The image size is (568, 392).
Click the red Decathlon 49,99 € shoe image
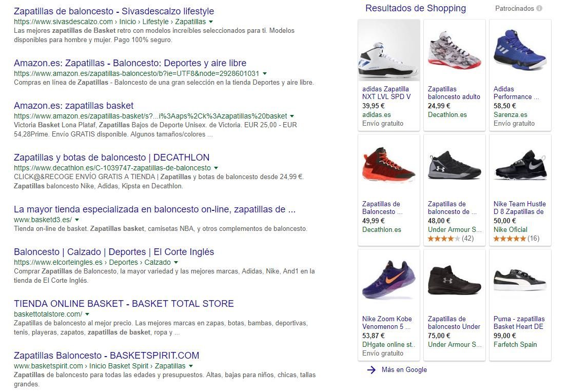click(x=389, y=166)
